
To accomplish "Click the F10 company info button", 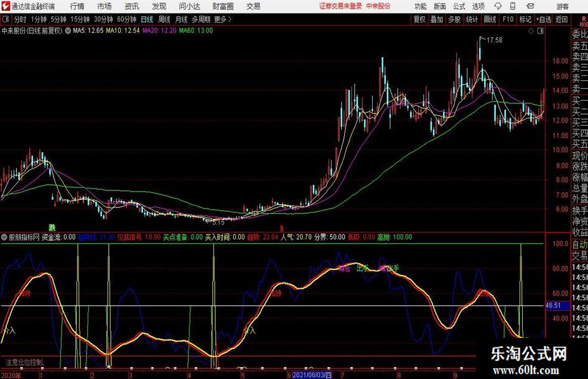I will pyautogui.click(x=508, y=19).
